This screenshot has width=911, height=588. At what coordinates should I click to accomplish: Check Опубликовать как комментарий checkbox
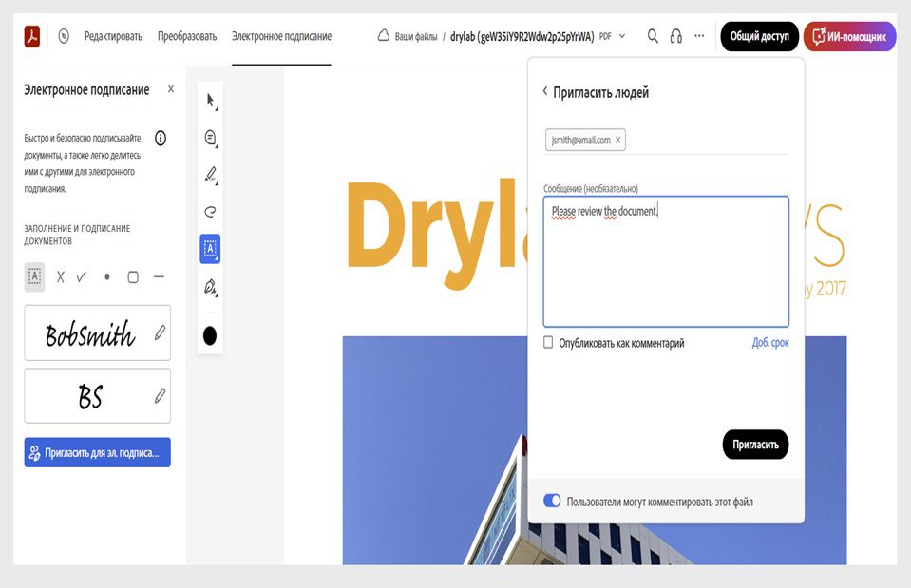548,342
